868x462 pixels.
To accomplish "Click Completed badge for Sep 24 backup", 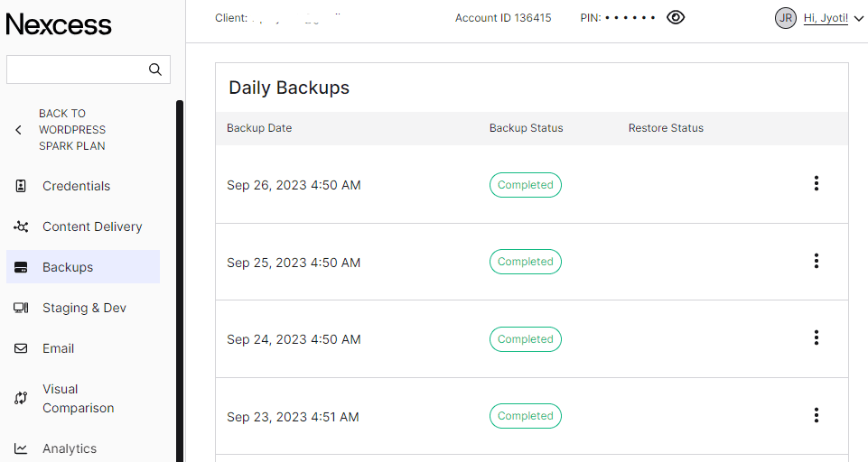I will pos(526,339).
